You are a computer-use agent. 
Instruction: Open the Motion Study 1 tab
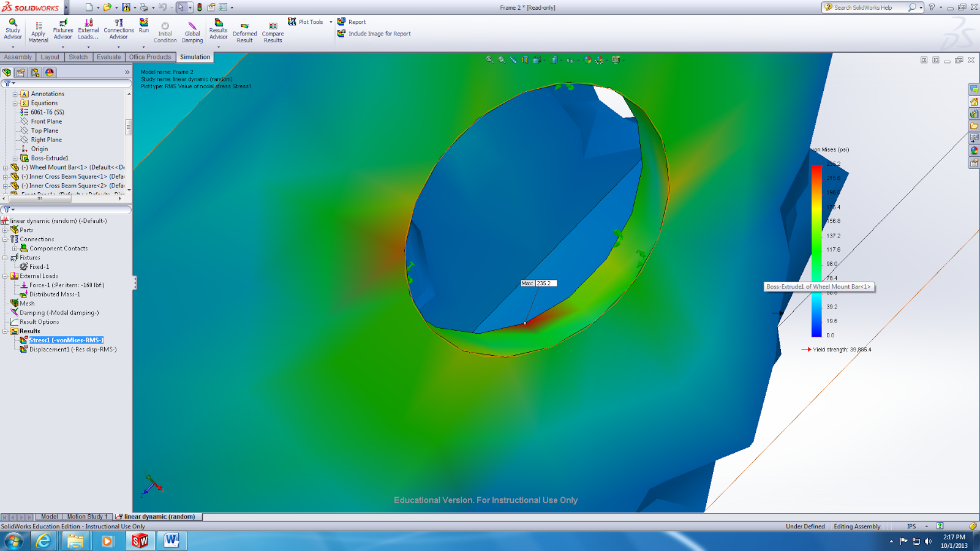pos(87,517)
